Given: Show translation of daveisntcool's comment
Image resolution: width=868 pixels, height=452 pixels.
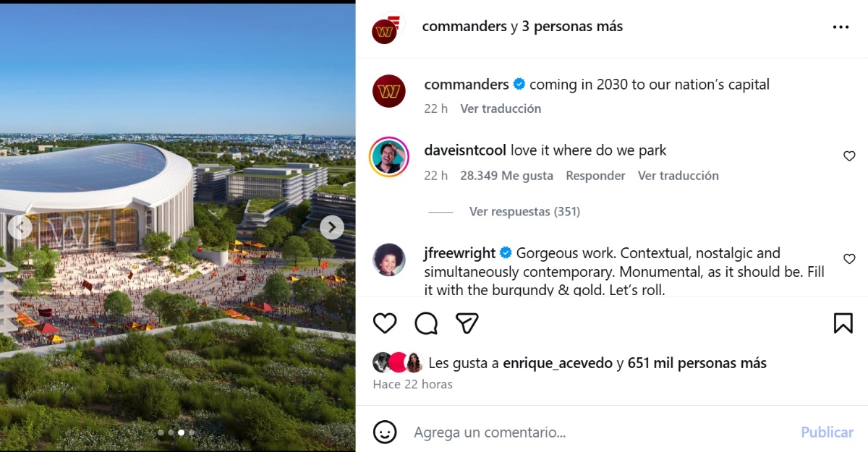Looking at the screenshot, I should (x=678, y=176).
